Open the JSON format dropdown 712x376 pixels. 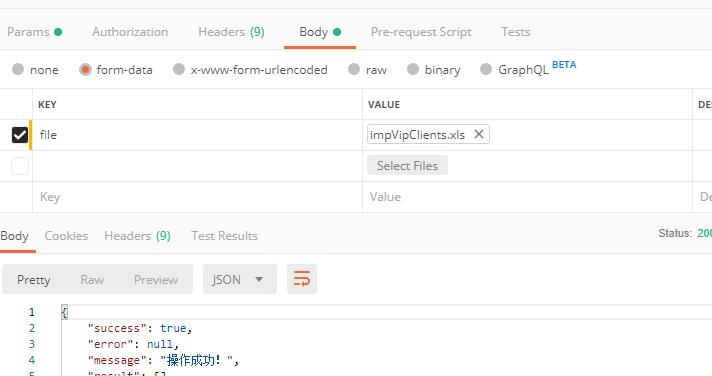(x=240, y=279)
